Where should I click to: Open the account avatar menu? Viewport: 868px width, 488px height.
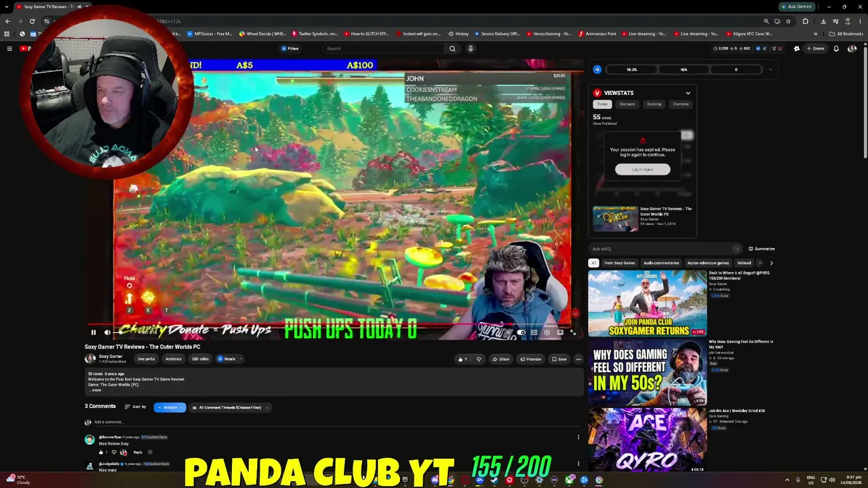852,49
